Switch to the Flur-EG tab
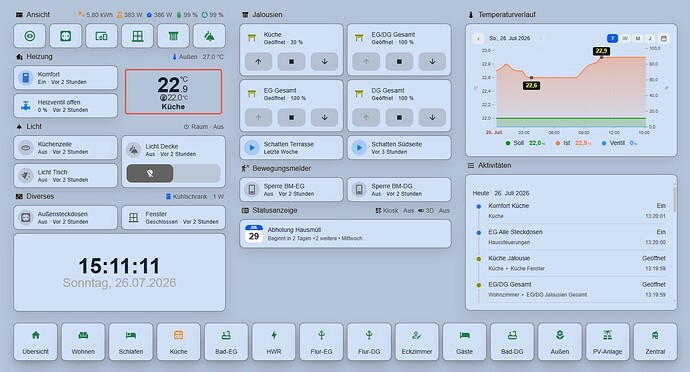 click(x=321, y=342)
